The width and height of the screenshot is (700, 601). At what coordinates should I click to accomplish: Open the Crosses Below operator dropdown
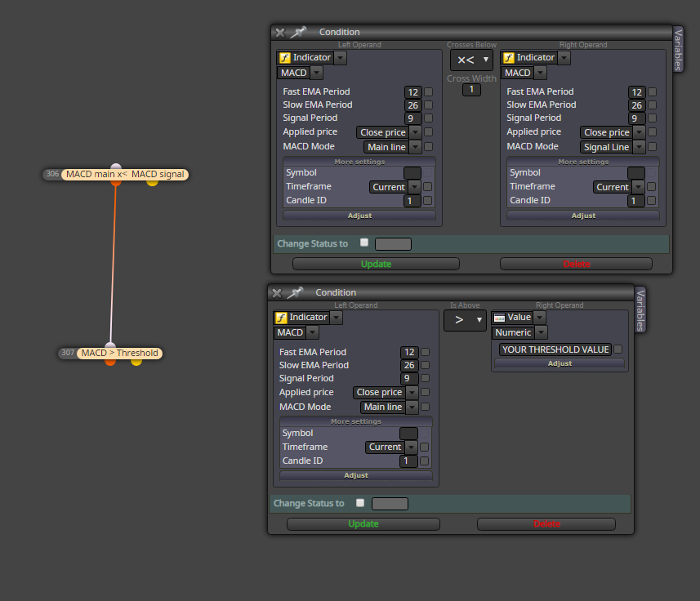pyautogui.click(x=471, y=60)
